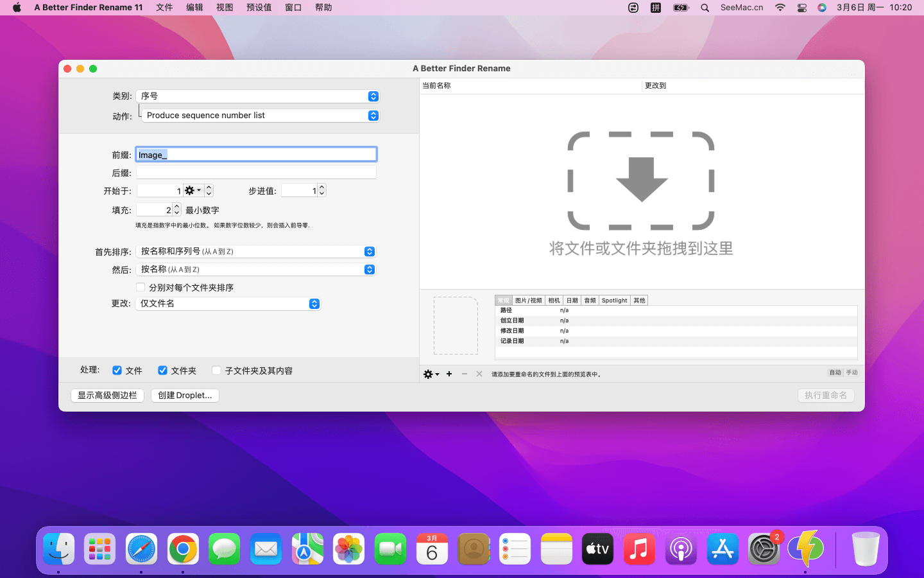Open the 更改 dropdown showing 仅文件名
Image resolution: width=924 pixels, height=578 pixels.
click(x=228, y=304)
